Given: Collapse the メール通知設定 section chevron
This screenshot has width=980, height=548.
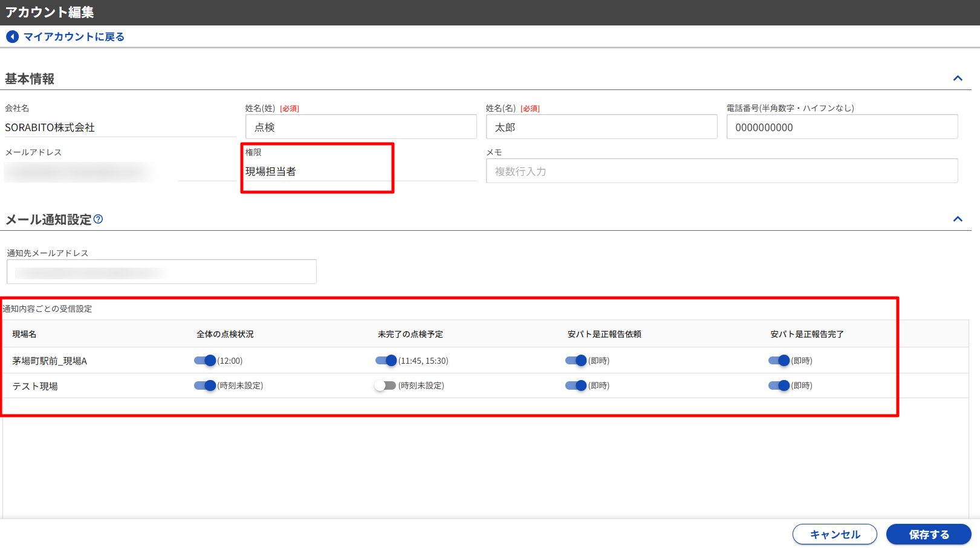Looking at the screenshot, I should 958,219.
